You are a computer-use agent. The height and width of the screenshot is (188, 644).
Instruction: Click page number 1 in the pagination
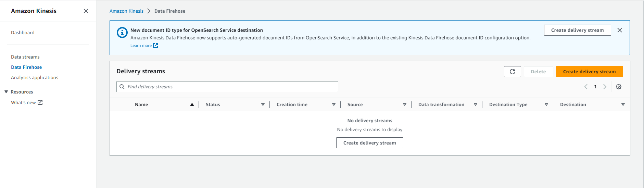(595, 87)
